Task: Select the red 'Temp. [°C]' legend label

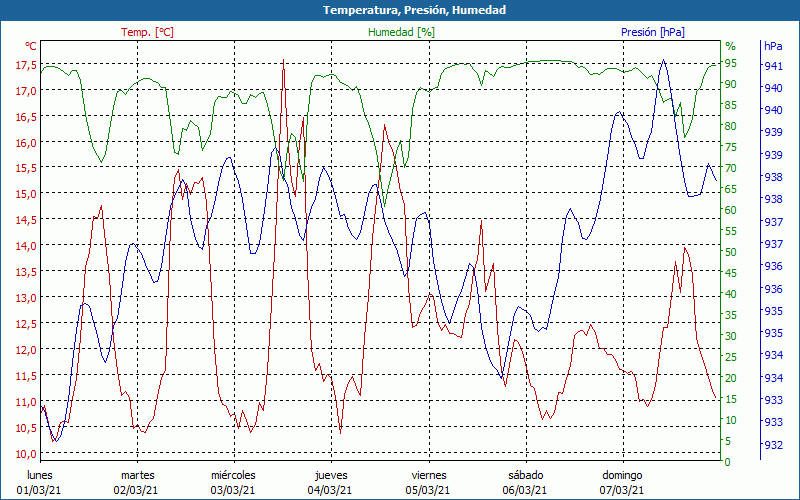Action: [x=147, y=32]
